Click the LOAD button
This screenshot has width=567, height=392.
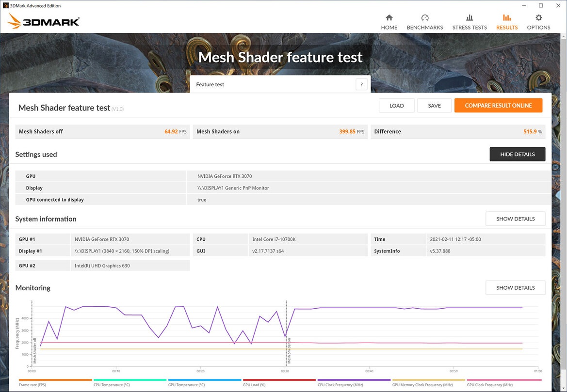pyautogui.click(x=397, y=106)
